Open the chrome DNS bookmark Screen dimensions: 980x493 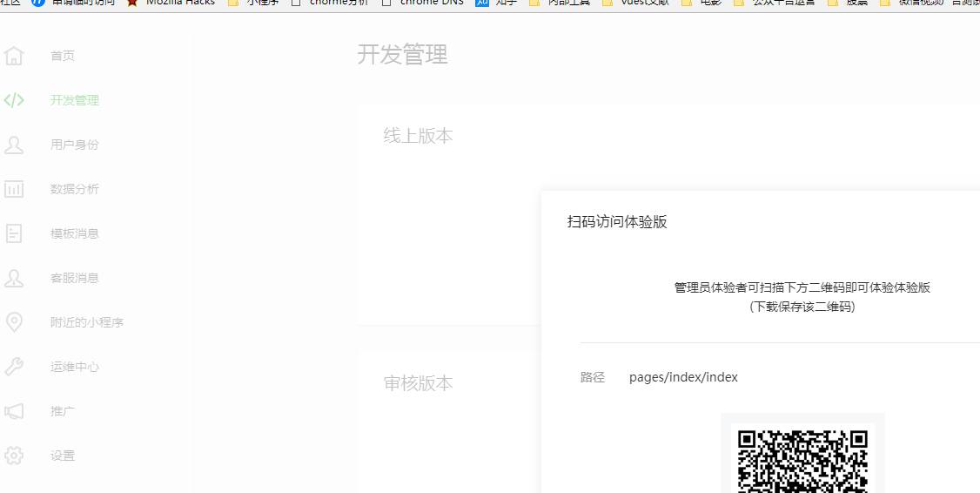(430, 3)
